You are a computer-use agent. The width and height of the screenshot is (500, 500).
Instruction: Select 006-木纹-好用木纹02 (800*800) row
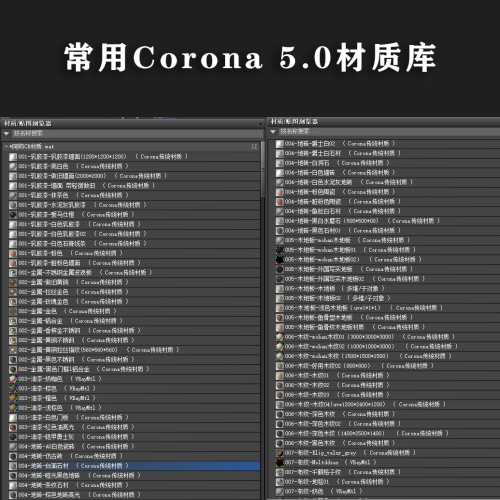coord(388,366)
